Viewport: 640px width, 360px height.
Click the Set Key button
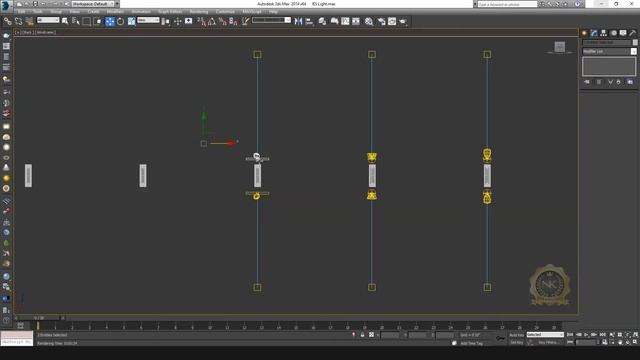516,342
